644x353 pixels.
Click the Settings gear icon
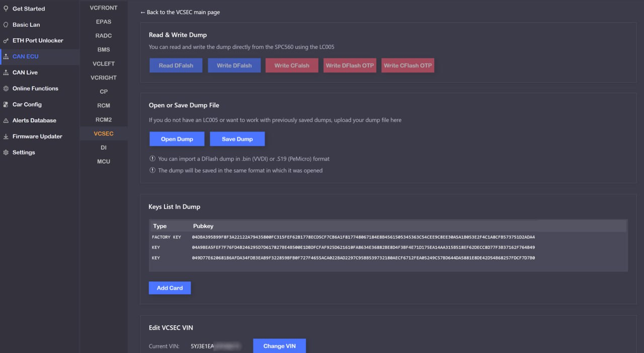coord(6,153)
